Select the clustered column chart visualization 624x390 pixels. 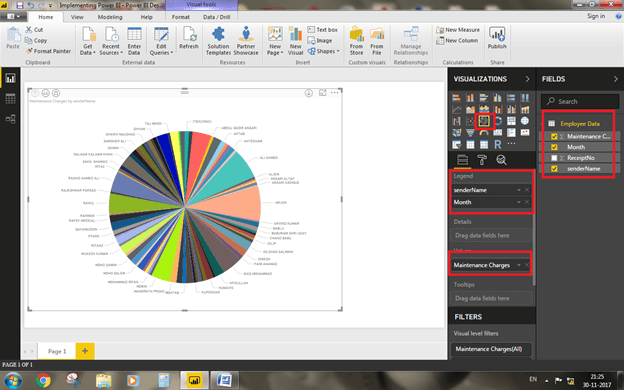click(497, 98)
